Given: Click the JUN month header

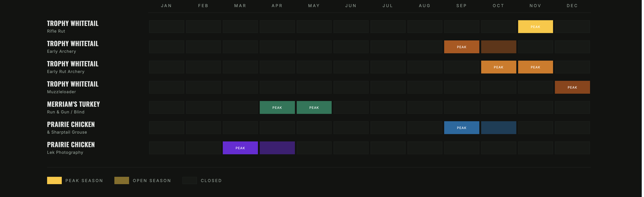Looking at the screenshot, I should click(x=351, y=6).
